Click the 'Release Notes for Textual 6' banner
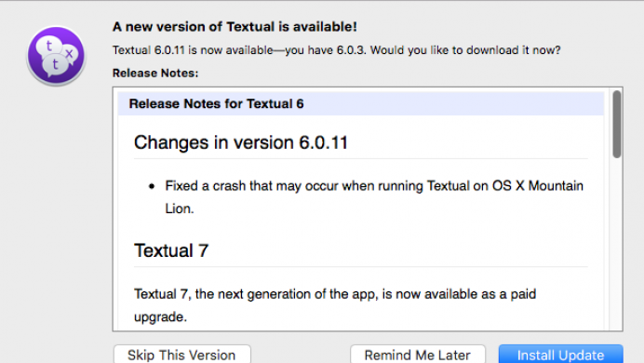The height and width of the screenshot is (363, 644). [x=360, y=103]
